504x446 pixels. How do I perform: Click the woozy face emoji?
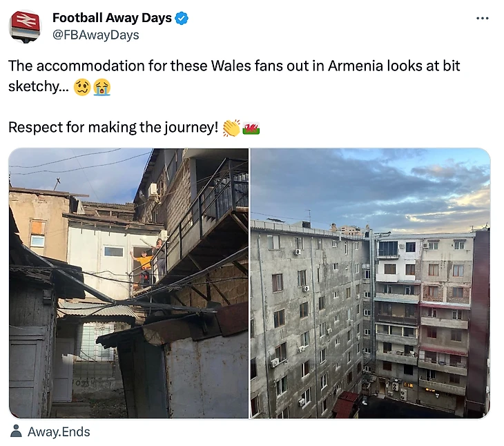(82, 88)
